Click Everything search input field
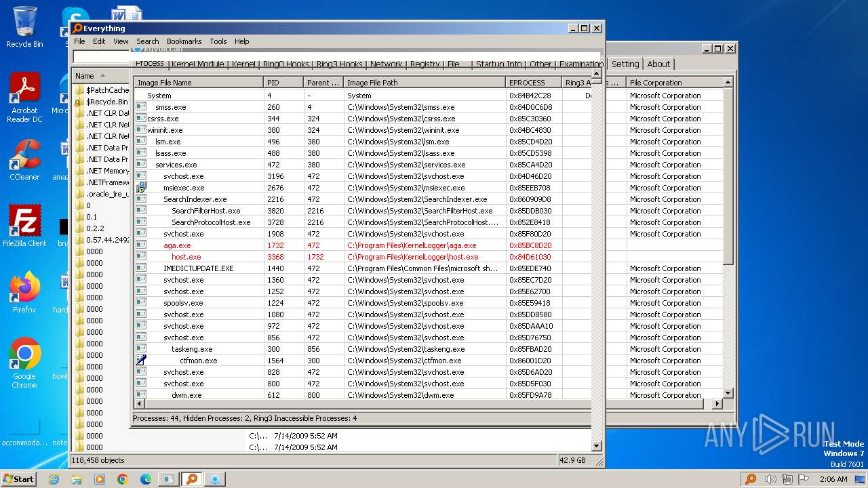This screenshot has height=488, width=868. [336, 57]
